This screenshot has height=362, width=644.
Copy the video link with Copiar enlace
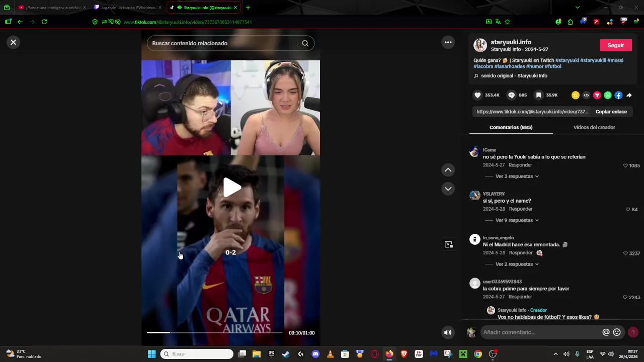point(611,112)
